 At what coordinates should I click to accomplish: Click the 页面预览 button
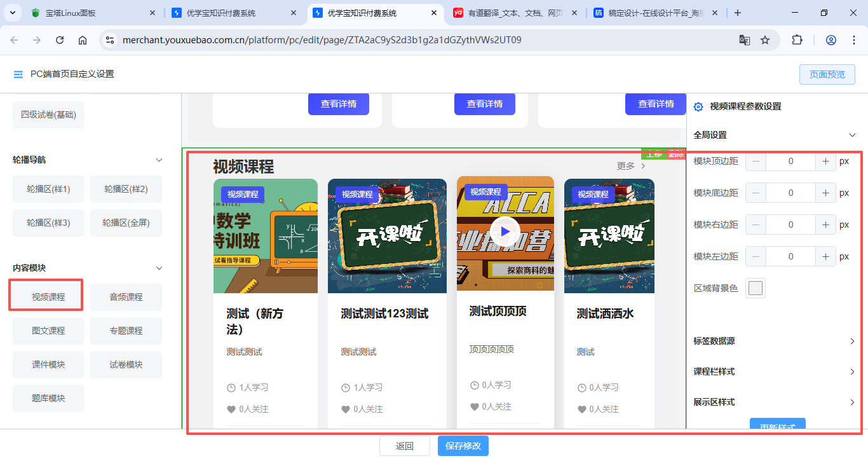click(827, 74)
